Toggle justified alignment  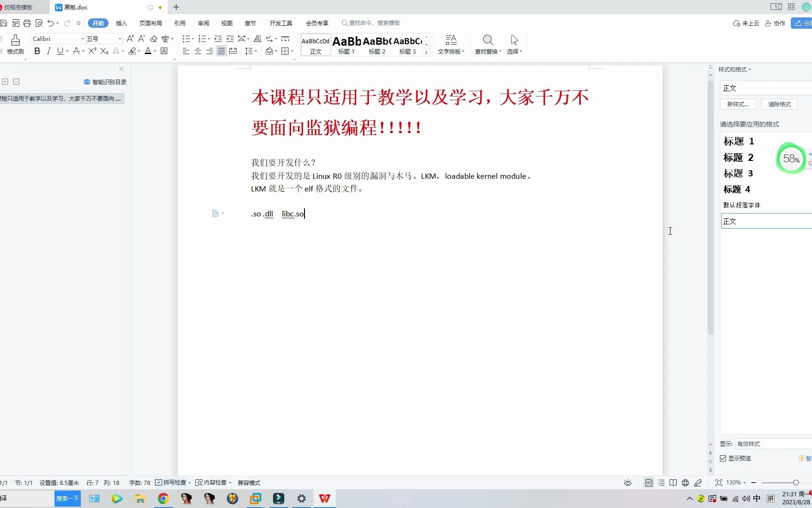pos(221,51)
